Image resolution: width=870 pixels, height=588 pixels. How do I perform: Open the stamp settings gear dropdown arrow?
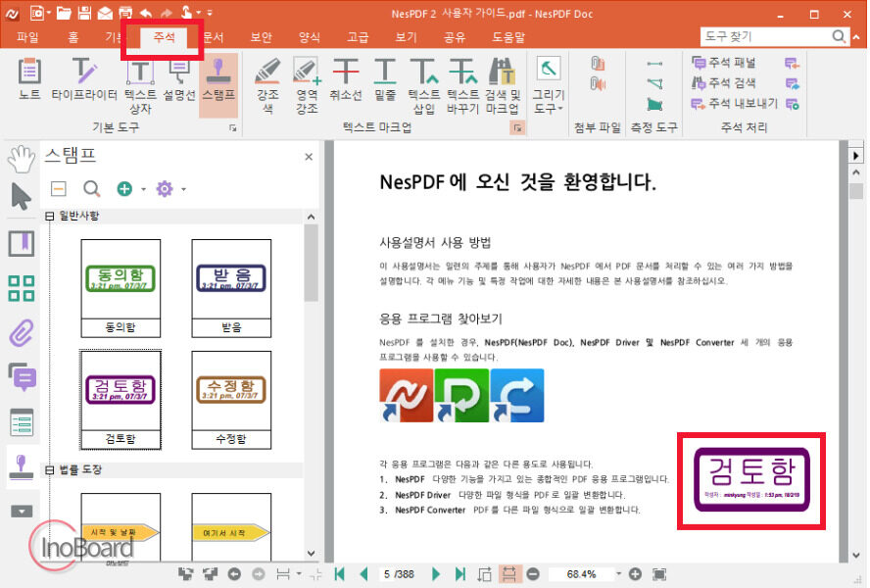[x=183, y=189]
